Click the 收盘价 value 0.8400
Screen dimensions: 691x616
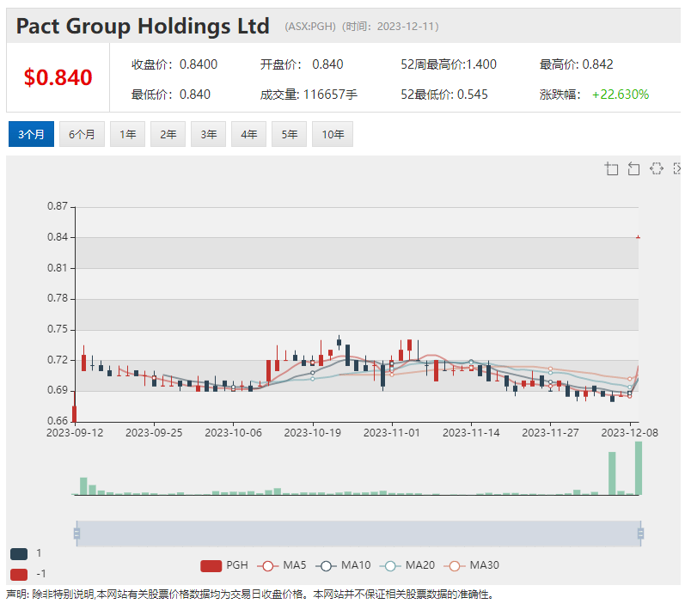[199, 64]
